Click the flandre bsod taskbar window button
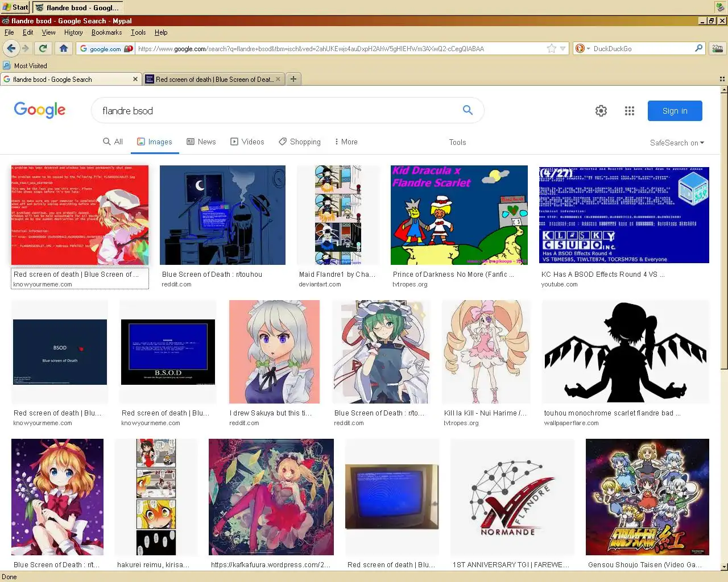This screenshot has height=582, width=728. [x=78, y=7]
